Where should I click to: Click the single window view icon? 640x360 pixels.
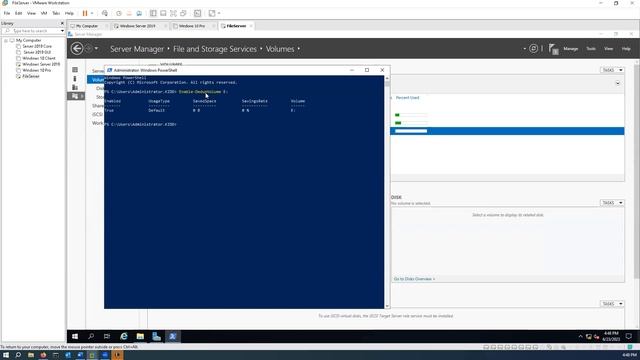163,13
